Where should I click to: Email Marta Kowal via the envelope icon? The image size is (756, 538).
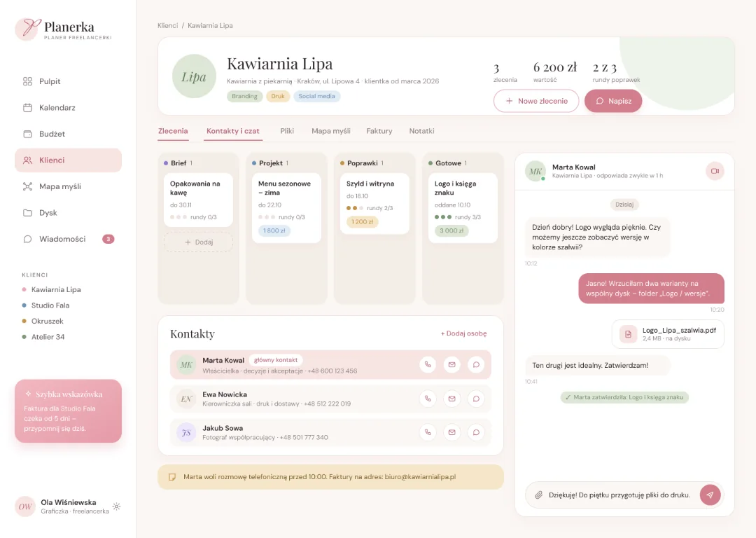[x=451, y=365]
